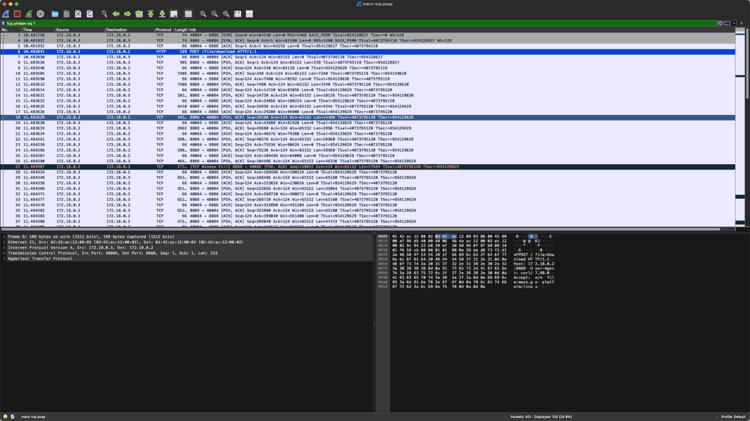Sort the packet list by Source column
The height and width of the screenshot is (421, 750).
pos(65,30)
